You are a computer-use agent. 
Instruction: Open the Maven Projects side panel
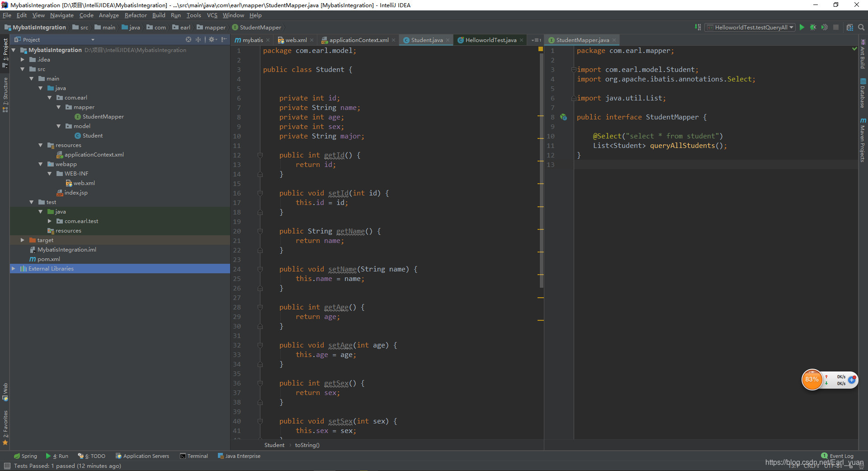tap(863, 140)
